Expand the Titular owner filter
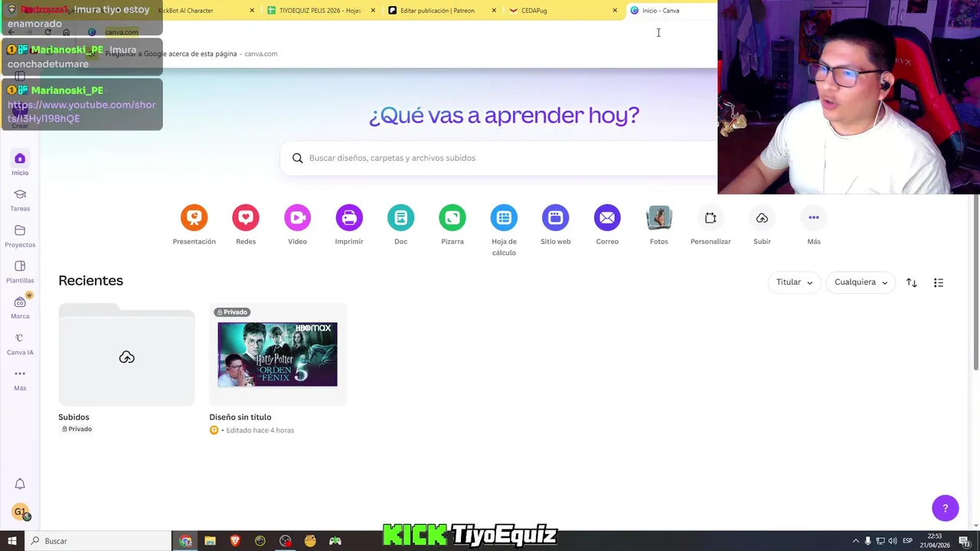This screenshot has height=551, width=980. coord(794,282)
